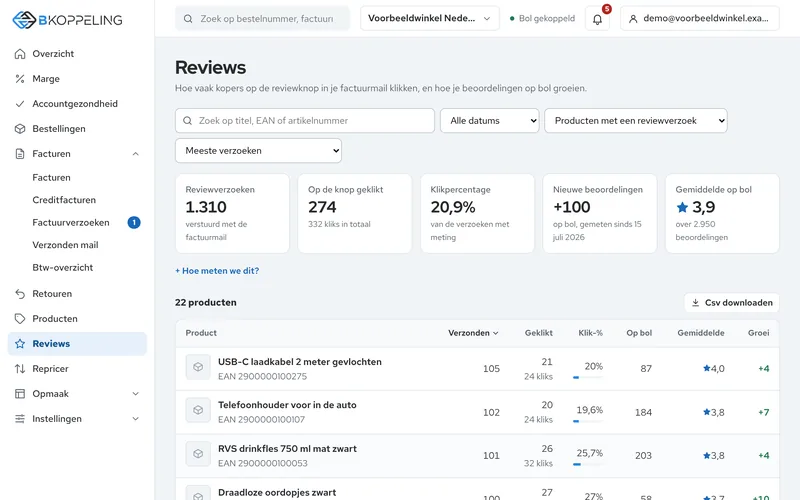Image resolution: width=800 pixels, height=500 pixels.
Task: Click the Telefoonhouder product thumbnail icon
Action: [198, 410]
